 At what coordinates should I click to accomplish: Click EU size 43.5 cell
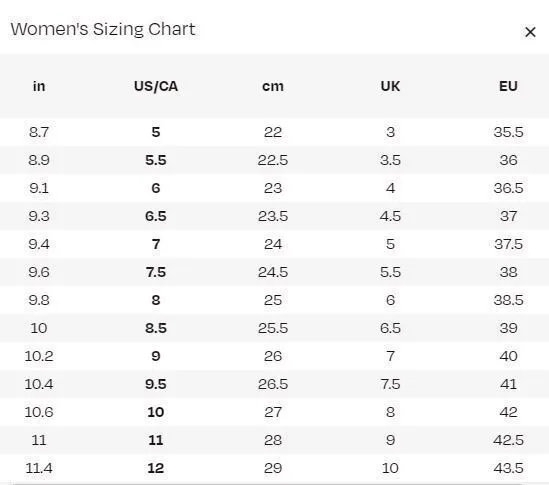[508, 468]
